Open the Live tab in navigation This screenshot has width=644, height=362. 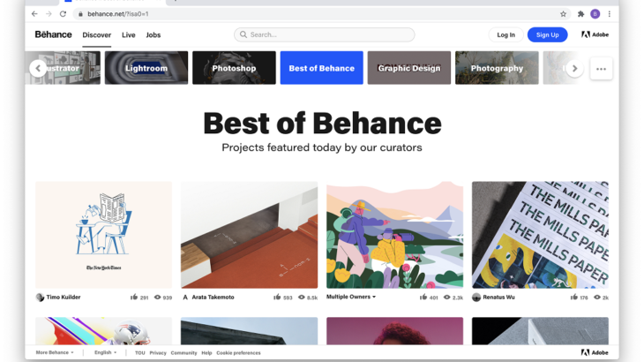[129, 35]
